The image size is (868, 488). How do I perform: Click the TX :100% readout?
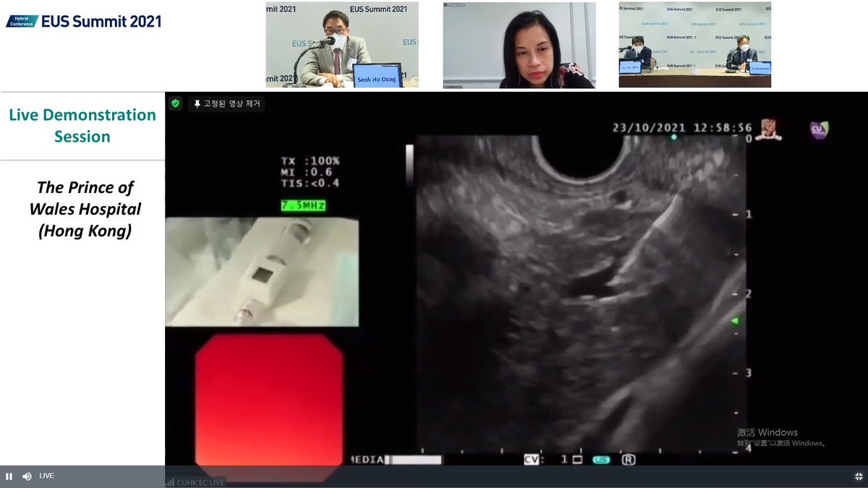(311, 161)
